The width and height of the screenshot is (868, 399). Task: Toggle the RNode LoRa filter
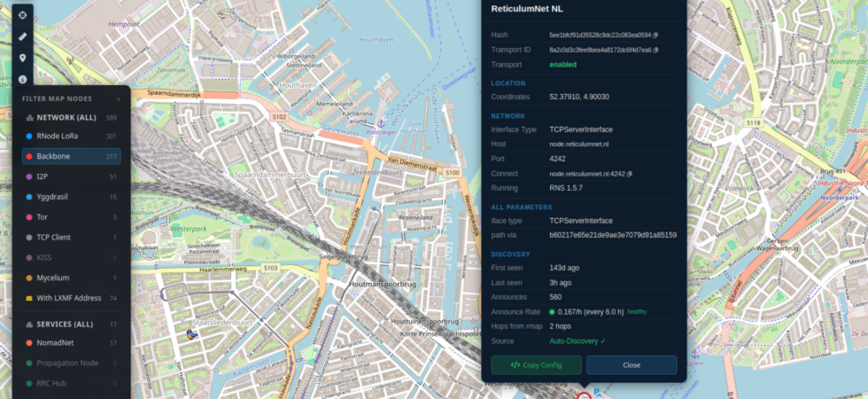(72, 136)
